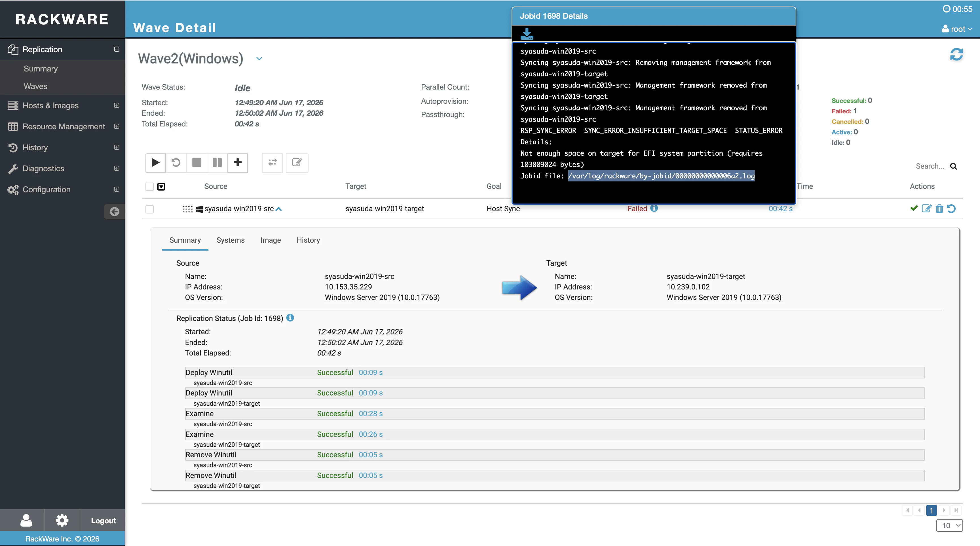
Task: Click the session timer clock icon
Action: (x=946, y=9)
